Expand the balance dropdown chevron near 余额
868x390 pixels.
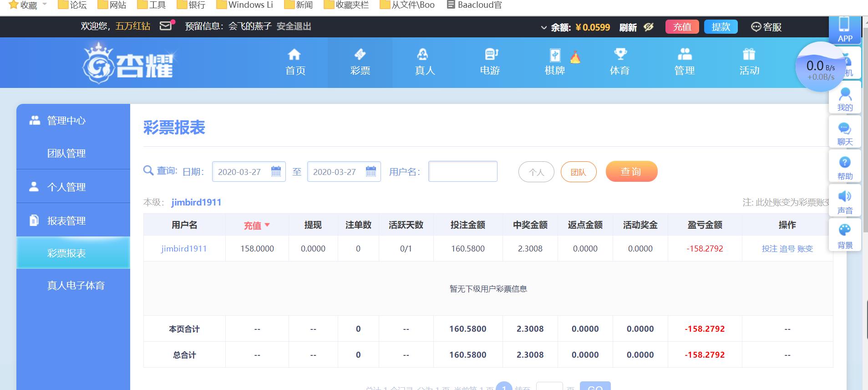point(543,28)
